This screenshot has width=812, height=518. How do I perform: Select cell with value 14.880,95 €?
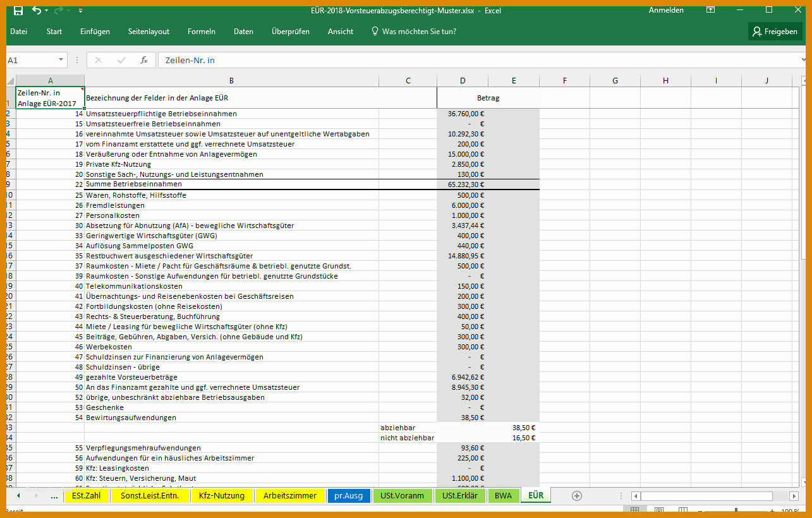click(x=463, y=256)
